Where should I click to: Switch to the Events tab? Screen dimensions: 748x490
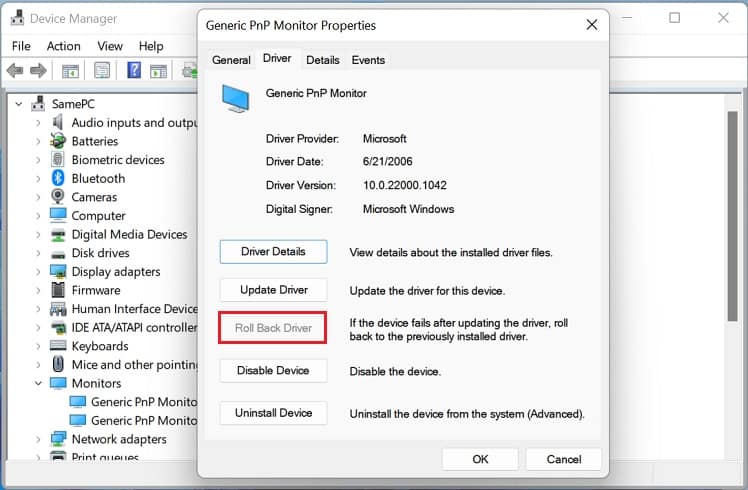click(x=368, y=60)
